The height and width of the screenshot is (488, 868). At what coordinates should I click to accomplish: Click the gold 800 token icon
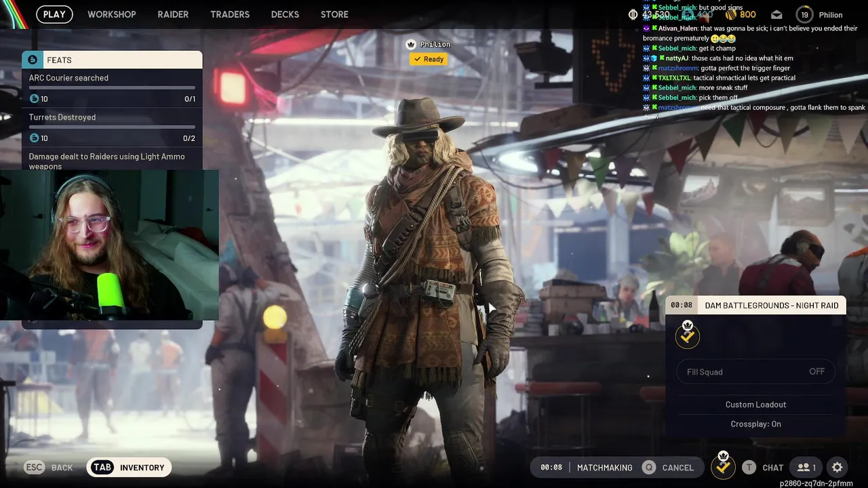tap(731, 14)
